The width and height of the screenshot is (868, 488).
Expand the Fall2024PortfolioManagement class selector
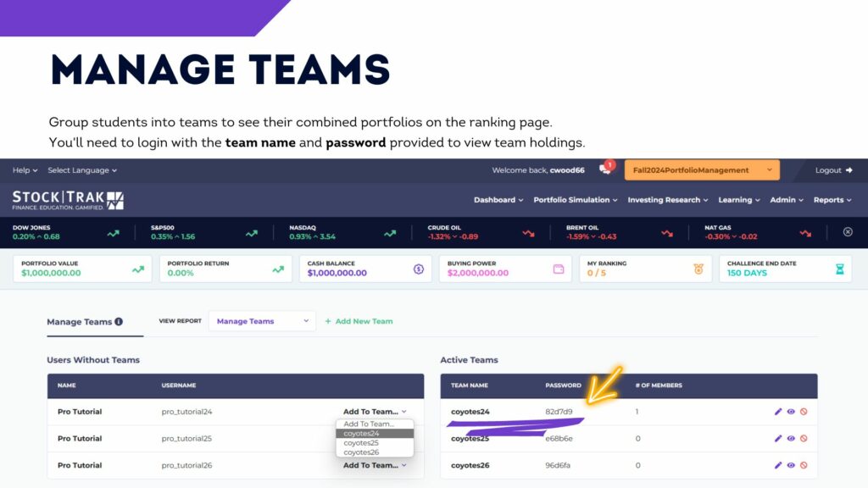[x=702, y=170]
